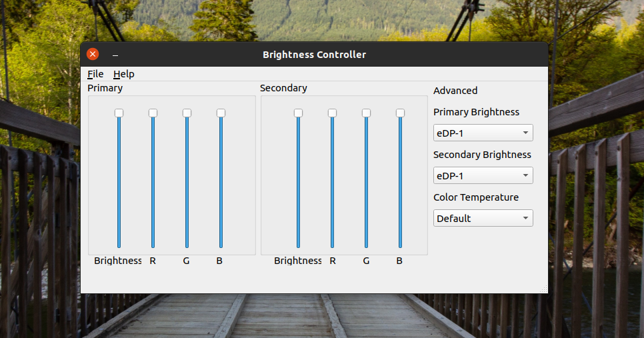Image resolution: width=644 pixels, height=338 pixels.
Task: Click the Primary B slider handle
Action: tap(221, 113)
